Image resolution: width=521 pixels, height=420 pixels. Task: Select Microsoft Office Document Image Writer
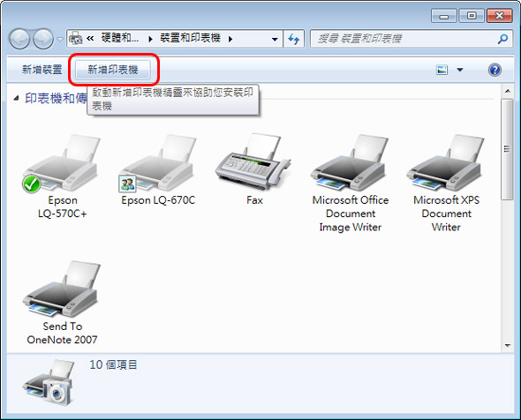(351, 183)
